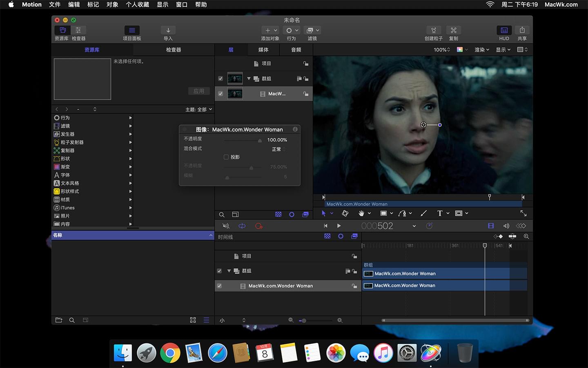The width and height of the screenshot is (588, 368).
Task: Toggle audio mute playback icon
Action: pyautogui.click(x=226, y=226)
